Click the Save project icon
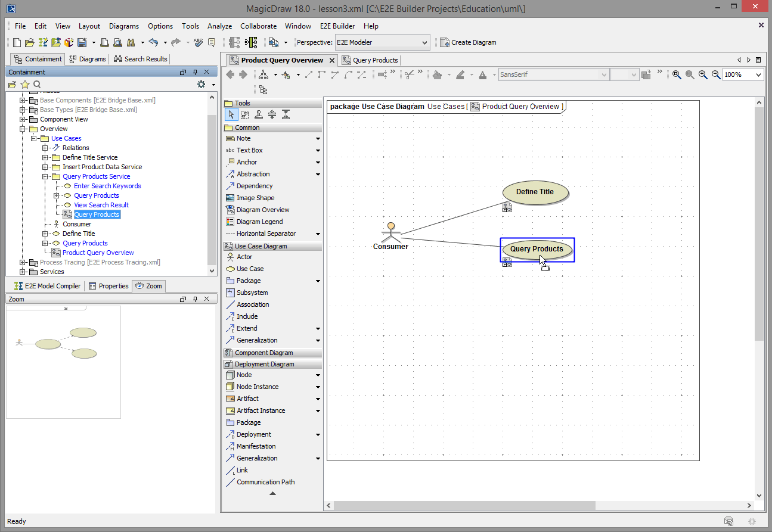The height and width of the screenshot is (532, 772). click(x=82, y=42)
